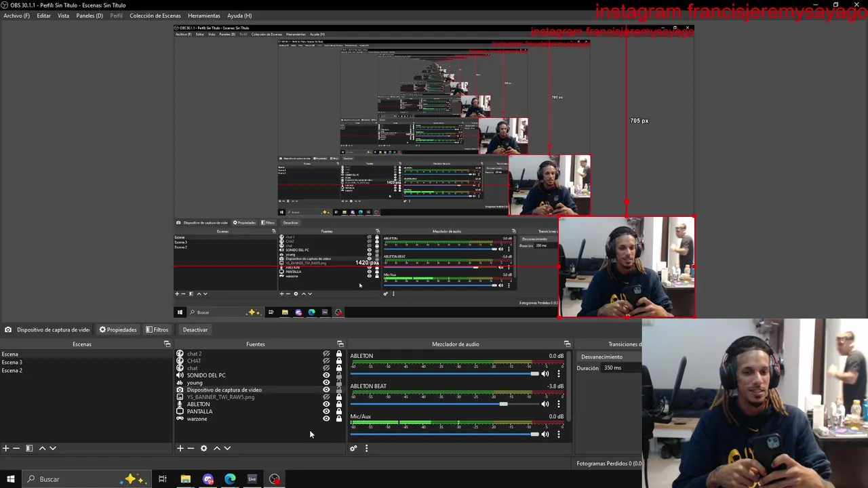868x488 pixels.
Task: Show the hidden chat 2 source
Action: [x=326, y=354]
